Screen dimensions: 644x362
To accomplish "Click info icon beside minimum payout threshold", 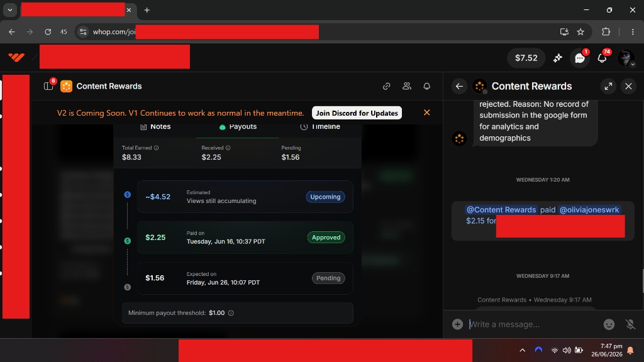I will click(x=231, y=313).
